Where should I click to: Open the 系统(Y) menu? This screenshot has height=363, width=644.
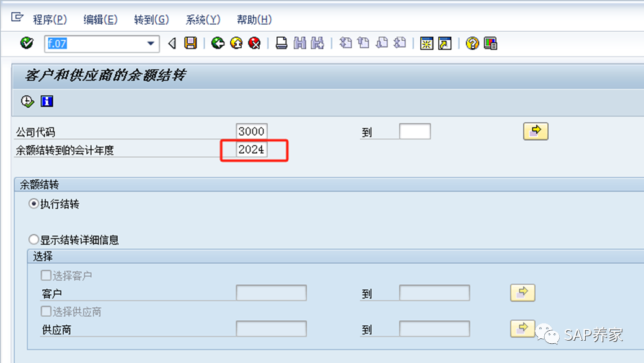pyautogui.click(x=203, y=19)
